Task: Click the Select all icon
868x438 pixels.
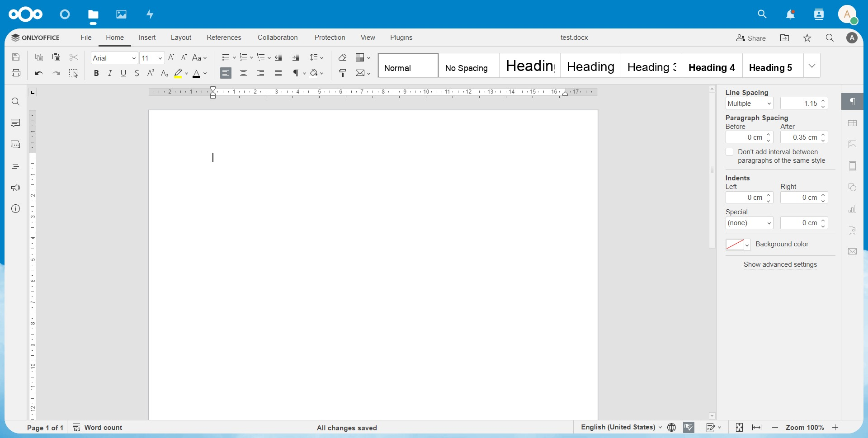Action: click(74, 73)
